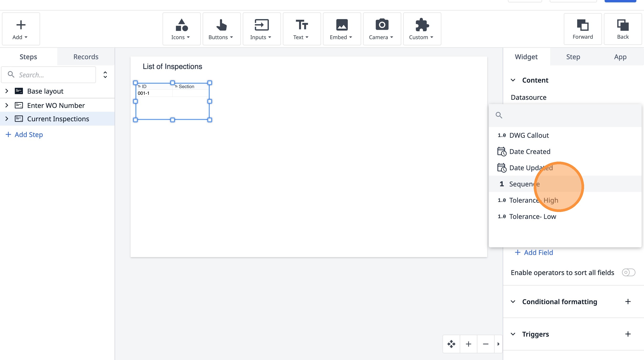Open the Inputs widget menu
644x360 pixels.
tap(261, 29)
